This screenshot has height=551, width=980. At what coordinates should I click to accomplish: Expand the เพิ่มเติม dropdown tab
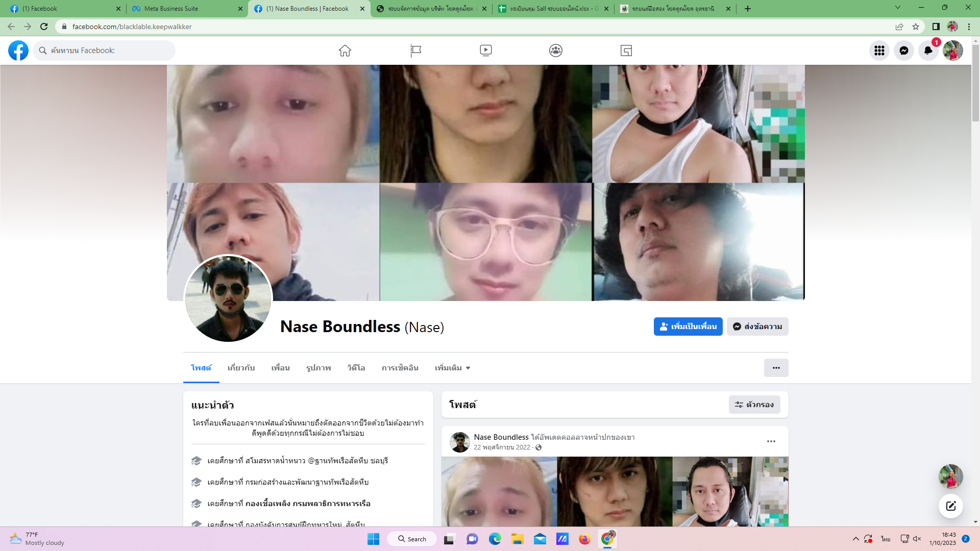(452, 368)
